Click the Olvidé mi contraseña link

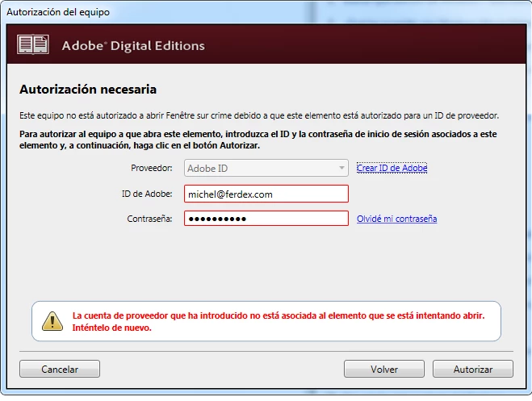396,219
